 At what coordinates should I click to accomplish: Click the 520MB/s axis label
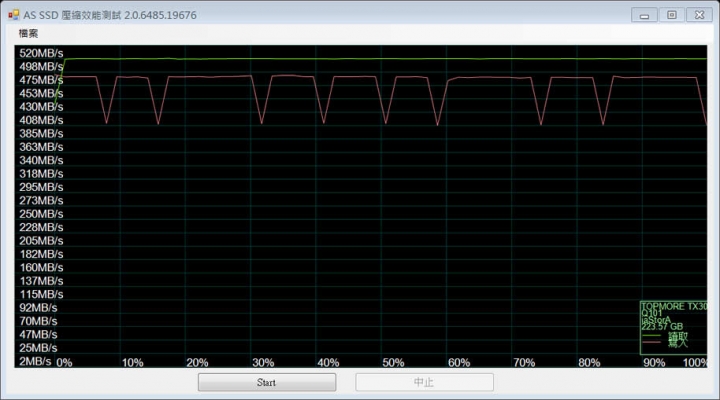click(x=41, y=53)
